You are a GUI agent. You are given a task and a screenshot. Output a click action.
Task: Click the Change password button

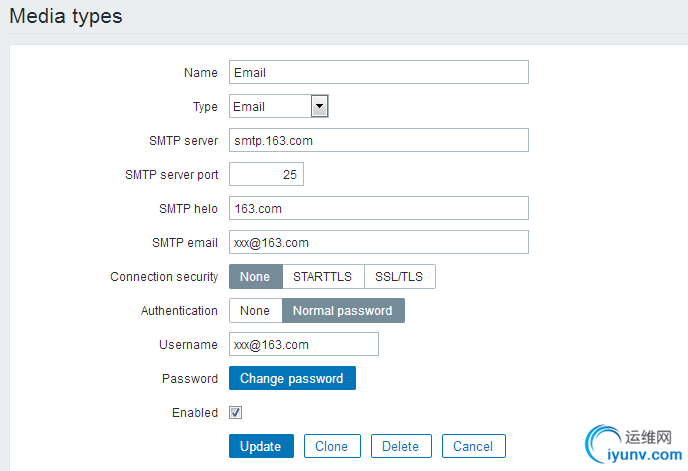(x=292, y=378)
